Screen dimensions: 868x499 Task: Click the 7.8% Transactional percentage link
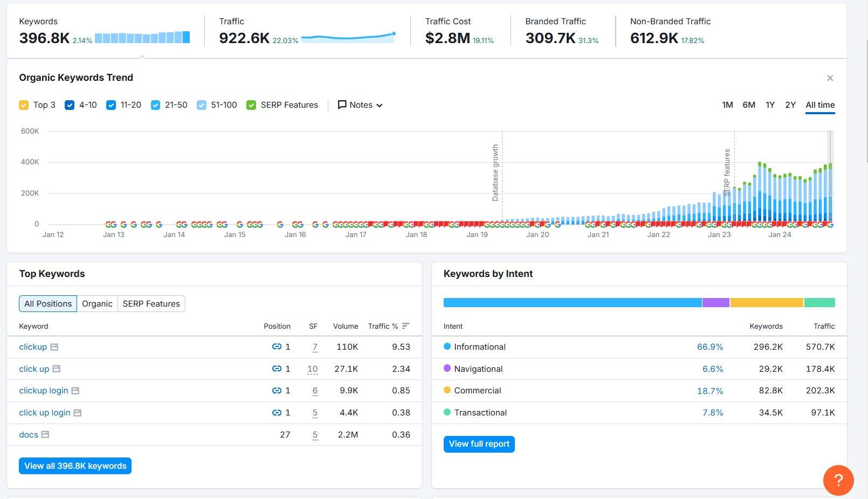pyautogui.click(x=713, y=413)
